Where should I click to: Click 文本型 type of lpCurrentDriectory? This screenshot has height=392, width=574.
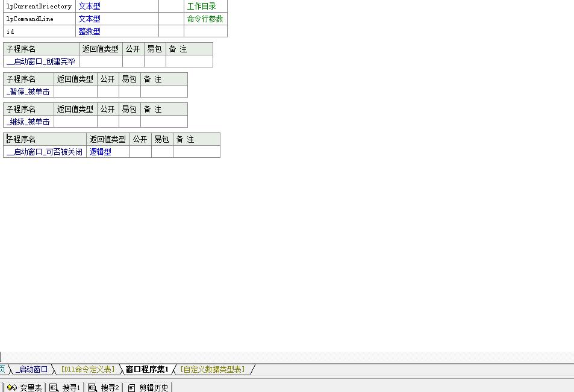[x=117, y=6]
